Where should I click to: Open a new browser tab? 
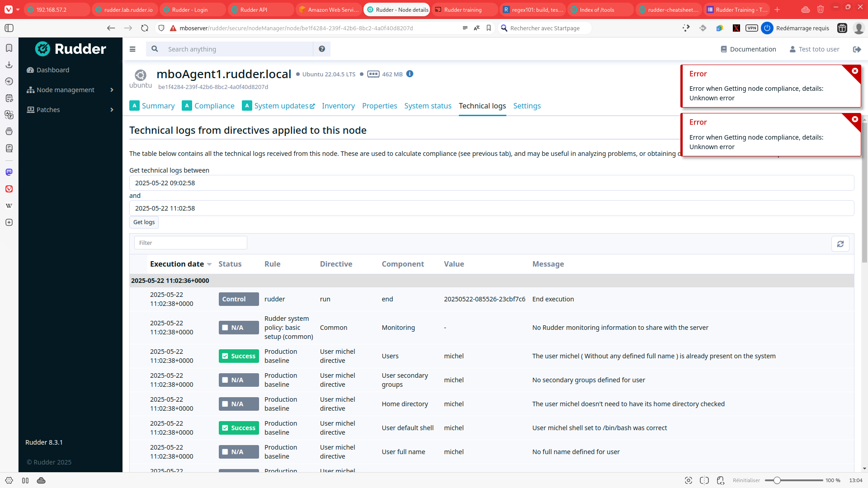[777, 9]
